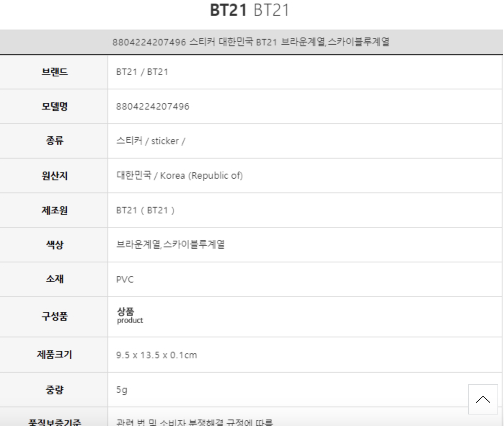Select the 원산지 row label
The image size is (504, 426).
coord(54,176)
